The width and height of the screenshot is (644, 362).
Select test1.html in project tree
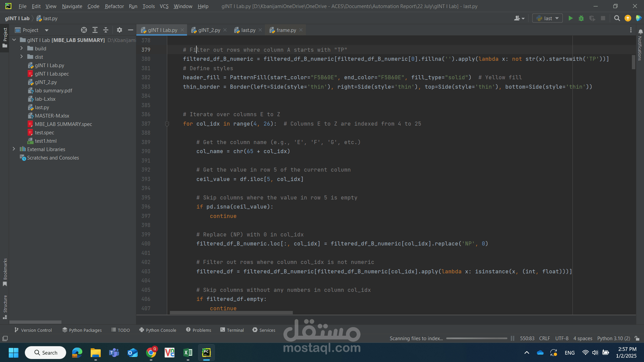coord(46,141)
